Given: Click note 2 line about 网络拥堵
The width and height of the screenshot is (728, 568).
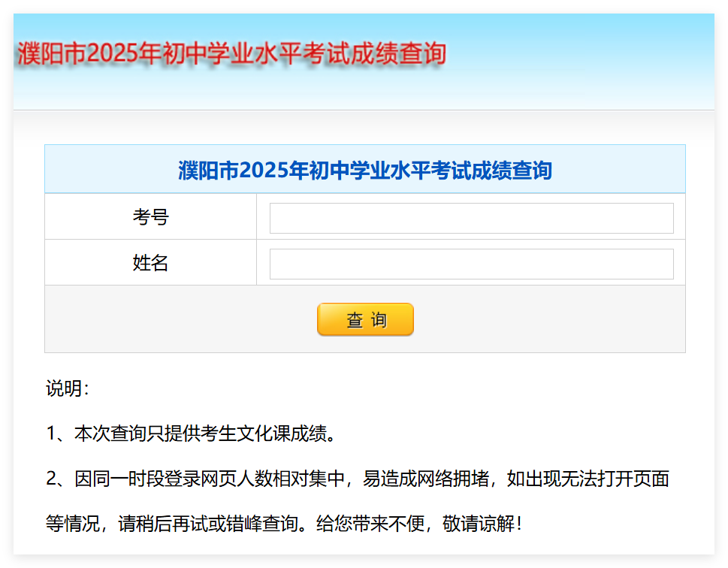Looking at the screenshot, I should pyautogui.click(x=358, y=479).
